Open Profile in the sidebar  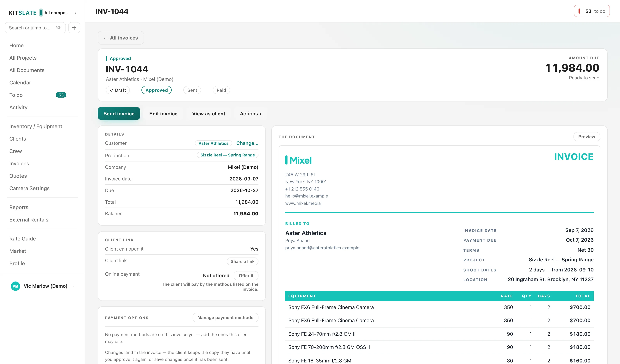17,263
